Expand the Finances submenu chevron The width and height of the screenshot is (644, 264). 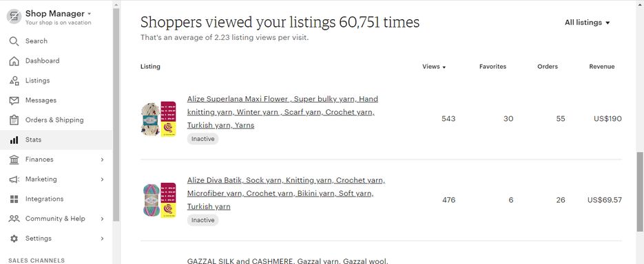coord(102,159)
